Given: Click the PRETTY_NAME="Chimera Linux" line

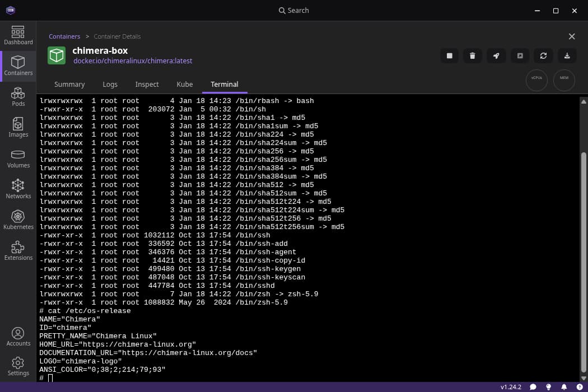Looking at the screenshot, I should (98, 336).
